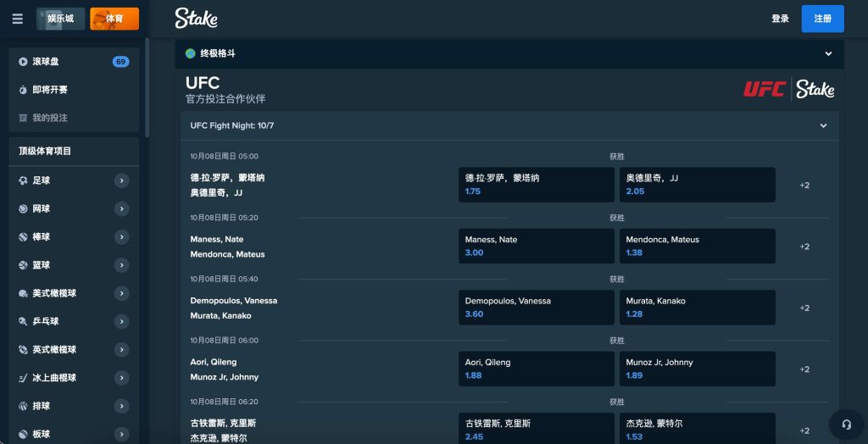Collapse UFC Fight Night: 10/7 chevron
Image resolution: width=868 pixels, height=444 pixels.
(x=823, y=125)
